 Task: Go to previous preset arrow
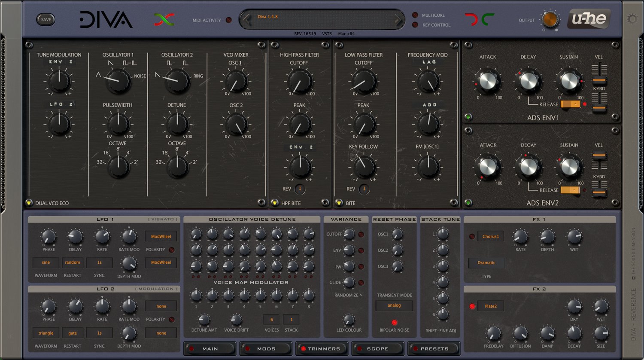point(246,20)
